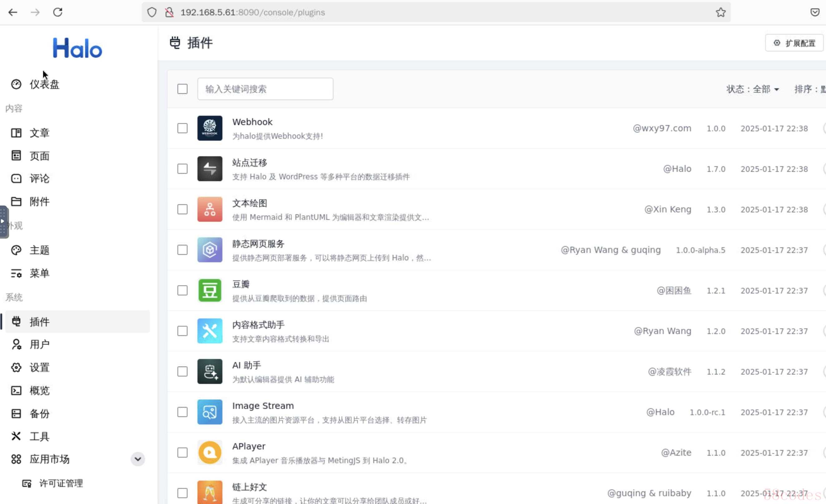Viewport: 826px width, 504px height.
Task: Check the 文本绘图 plugin checkbox
Action: click(182, 209)
